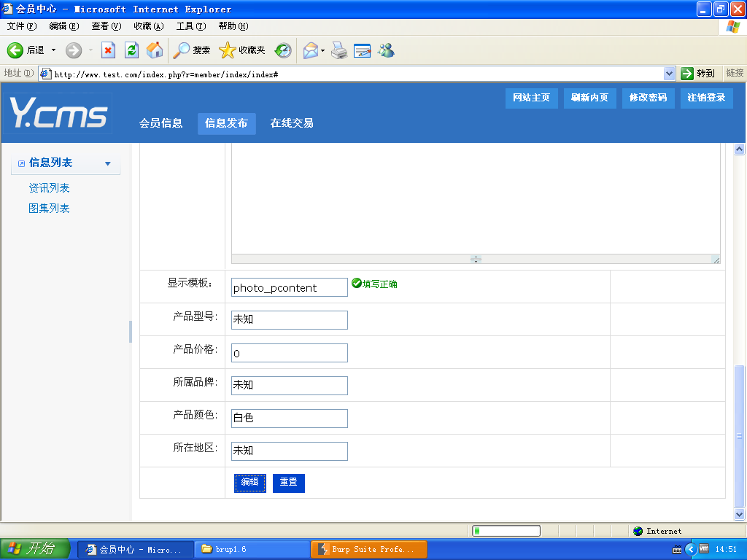Open the 文件(F) menu
The image size is (747, 560).
pos(21,26)
